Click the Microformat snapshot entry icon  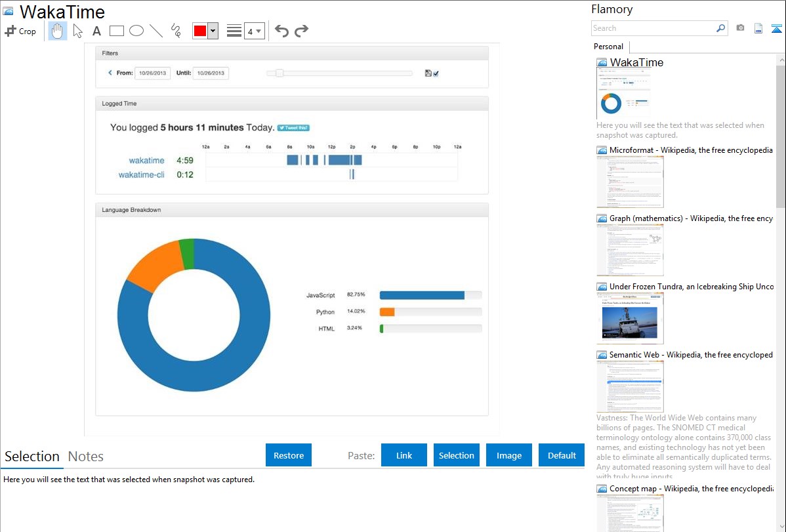[602, 150]
